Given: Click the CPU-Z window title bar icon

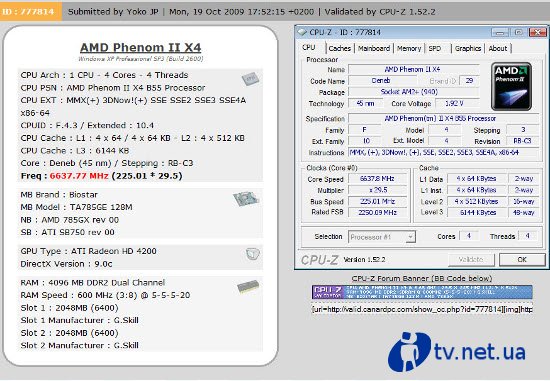Looking at the screenshot, I should (x=302, y=32).
